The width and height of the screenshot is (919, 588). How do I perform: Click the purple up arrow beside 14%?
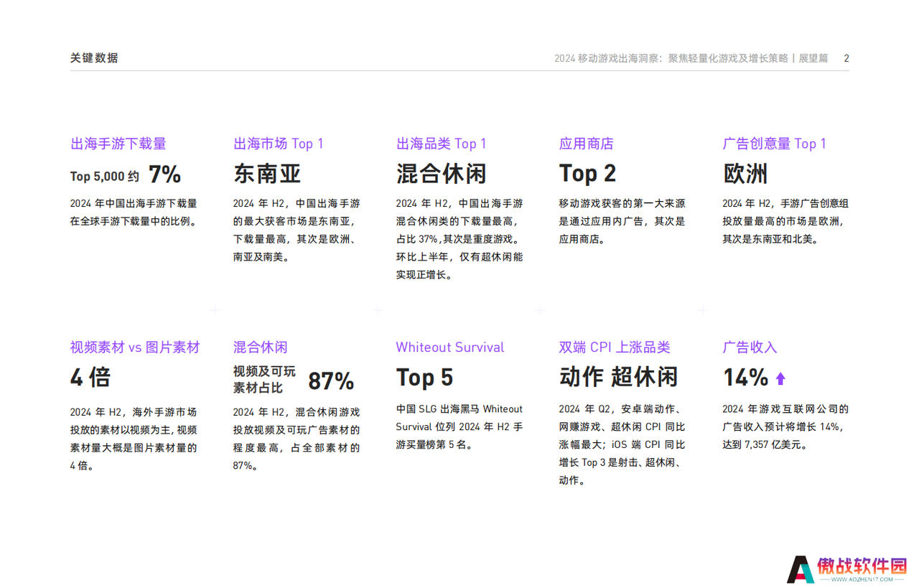pyautogui.click(x=780, y=378)
